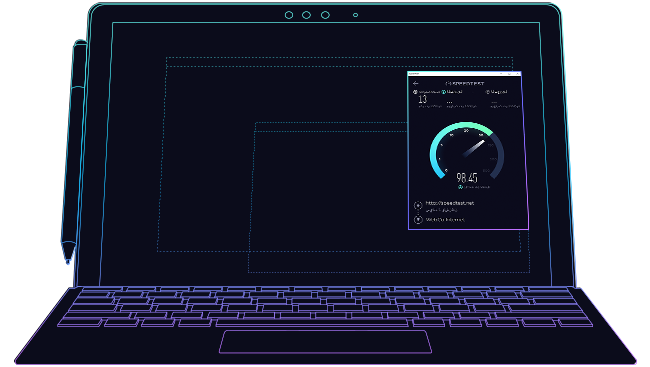The height and width of the screenshot is (367, 650).
Task: Open the speedtest.net server link
Action: (x=449, y=203)
